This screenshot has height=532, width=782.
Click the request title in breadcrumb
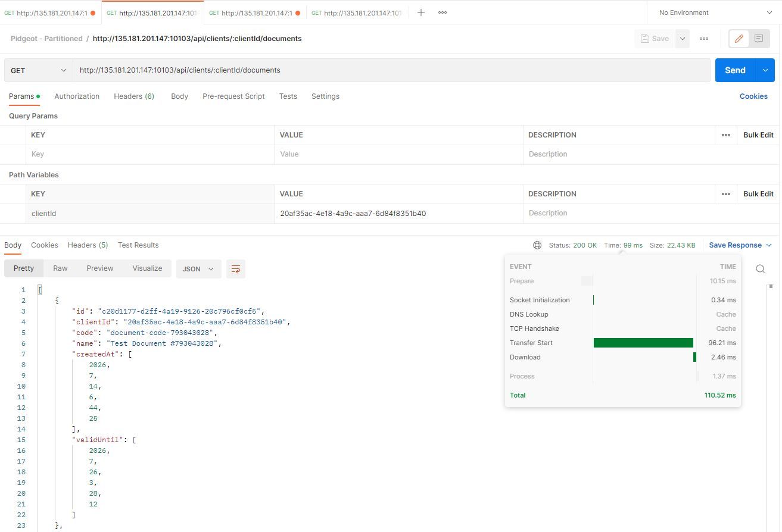(x=197, y=39)
